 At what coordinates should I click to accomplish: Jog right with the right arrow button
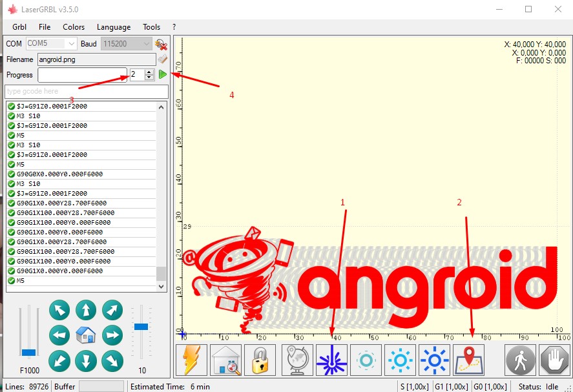click(112, 335)
